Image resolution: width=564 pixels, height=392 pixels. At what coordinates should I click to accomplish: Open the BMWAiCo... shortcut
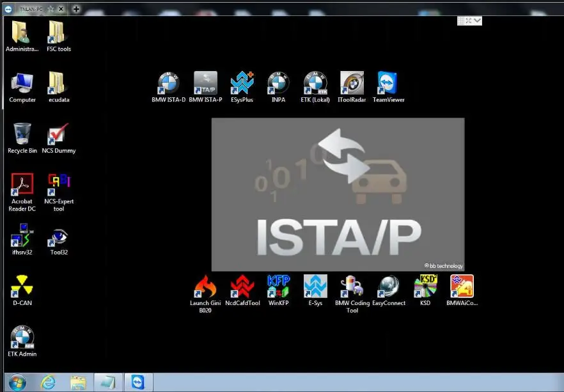pos(462,290)
